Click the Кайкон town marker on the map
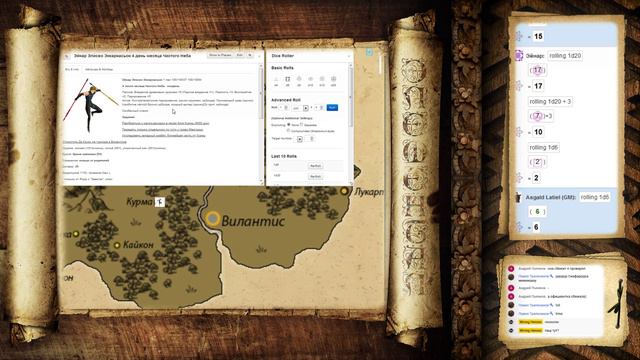This screenshot has width=640, height=360. tap(117, 245)
